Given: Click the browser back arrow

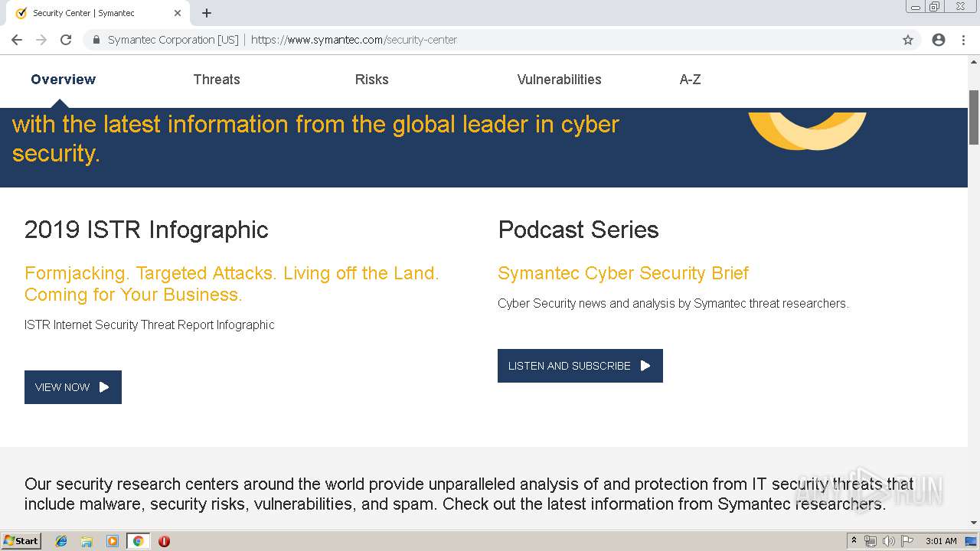Looking at the screenshot, I should coord(17,40).
